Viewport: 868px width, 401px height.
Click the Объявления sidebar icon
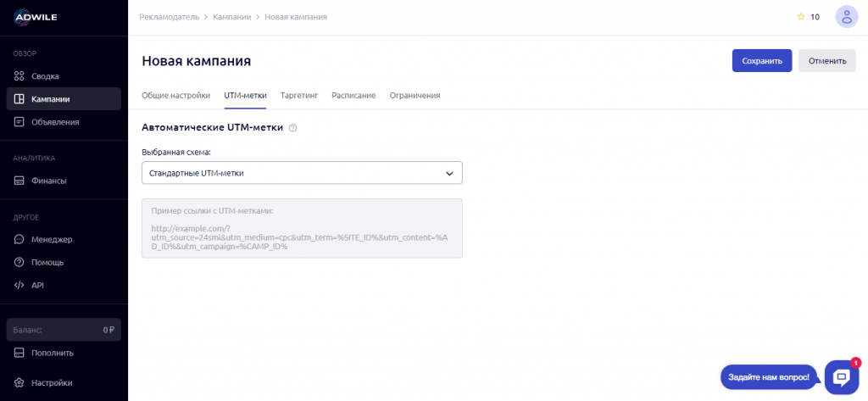tap(19, 121)
